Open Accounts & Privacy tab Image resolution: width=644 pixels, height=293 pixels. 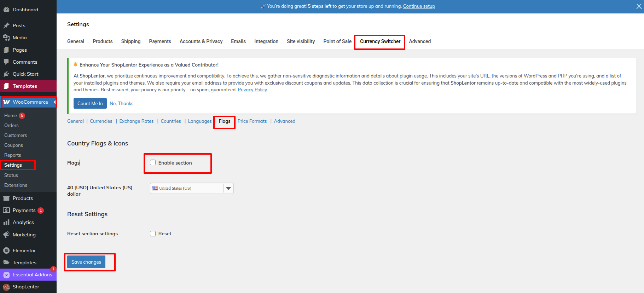click(201, 41)
